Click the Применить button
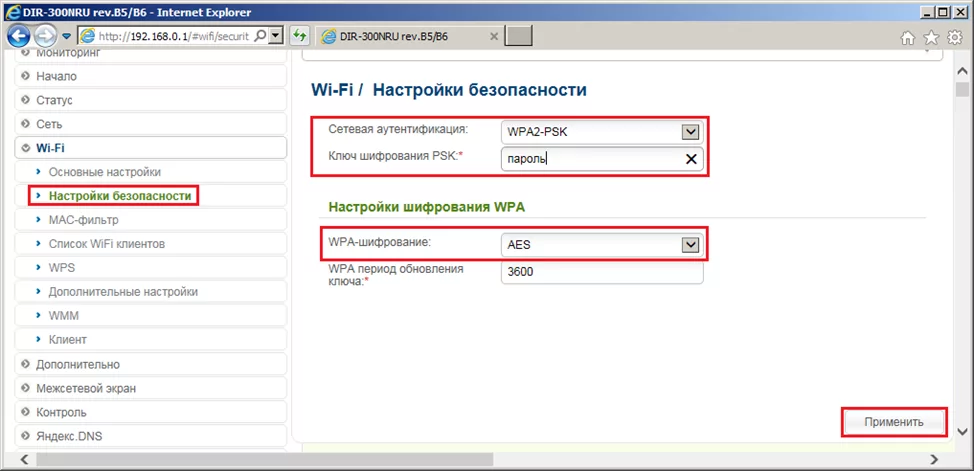 (894, 422)
